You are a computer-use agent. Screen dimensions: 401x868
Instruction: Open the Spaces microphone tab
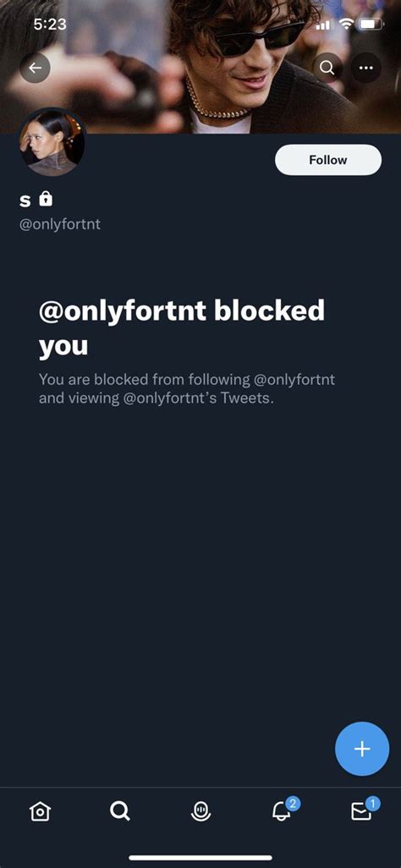[200, 811]
